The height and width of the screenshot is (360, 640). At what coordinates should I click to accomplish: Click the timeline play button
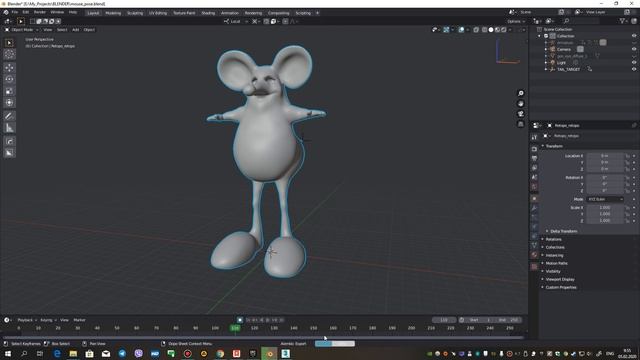(268, 320)
